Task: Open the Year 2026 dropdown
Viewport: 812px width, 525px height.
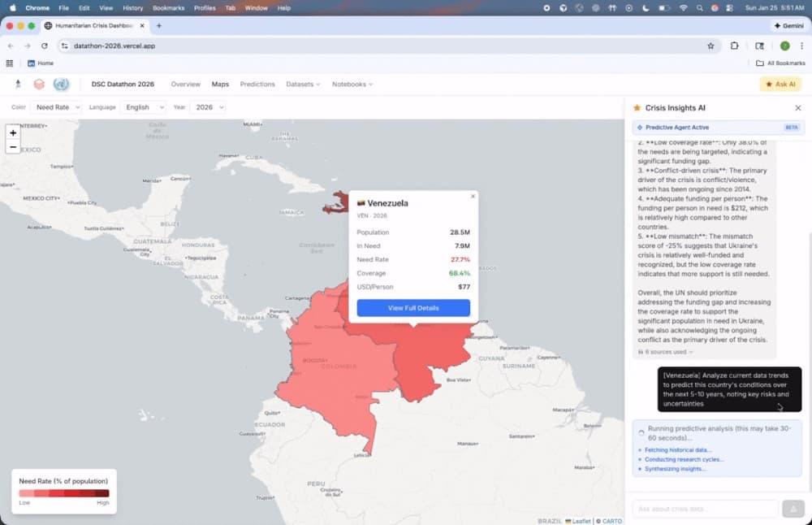Action: coord(208,107)
